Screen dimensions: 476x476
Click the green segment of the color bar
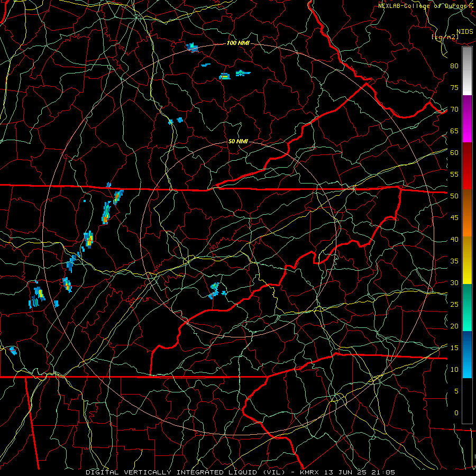tap(467, 307)
